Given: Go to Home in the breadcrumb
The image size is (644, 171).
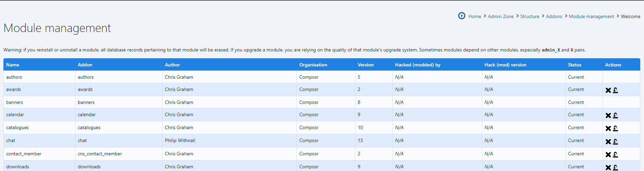Looking at the screenshot, I should tap(474, 16).
